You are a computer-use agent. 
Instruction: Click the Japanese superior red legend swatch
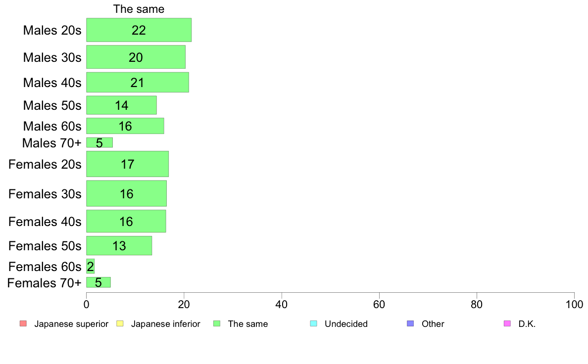(23, 323)
